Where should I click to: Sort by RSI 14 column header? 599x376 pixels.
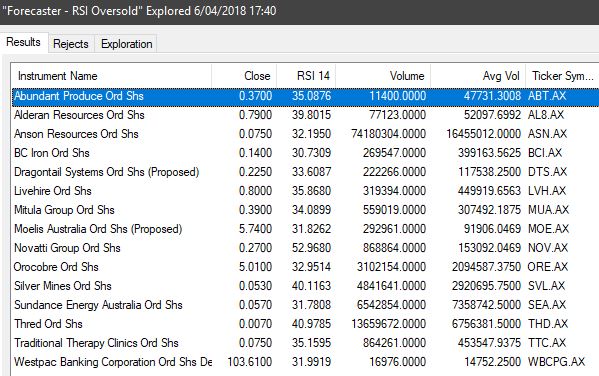tap(306, 76)
